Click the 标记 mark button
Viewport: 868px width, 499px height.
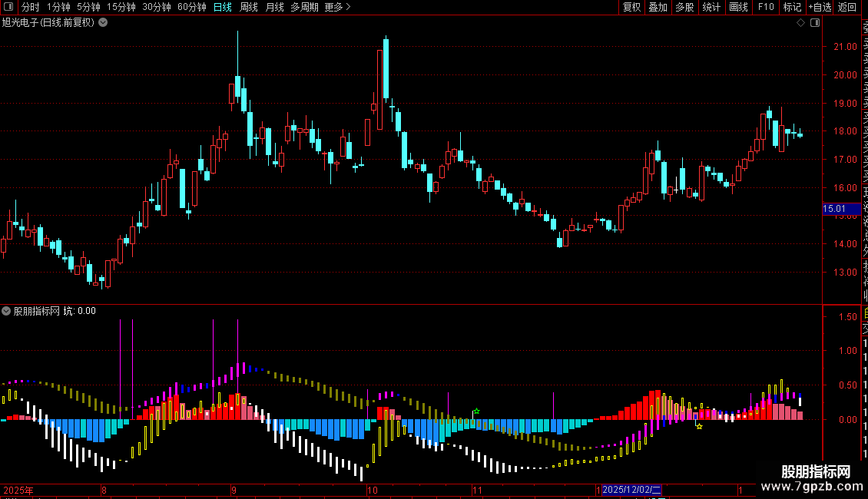point(792,7)
